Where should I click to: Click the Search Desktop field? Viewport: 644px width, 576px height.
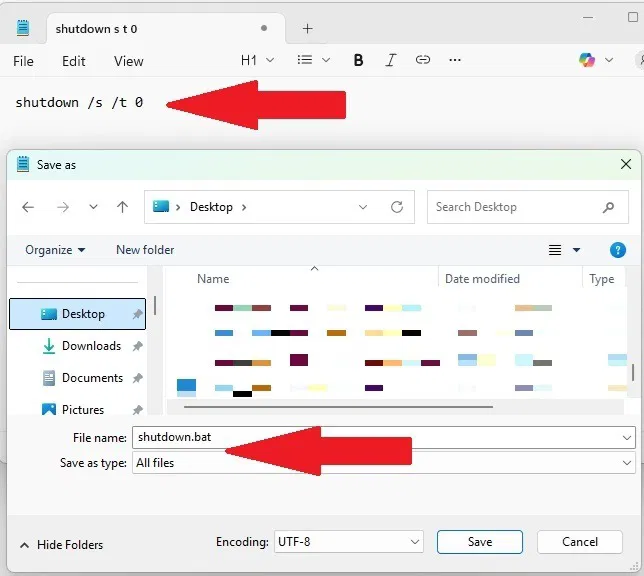click(x=528, y=207)
